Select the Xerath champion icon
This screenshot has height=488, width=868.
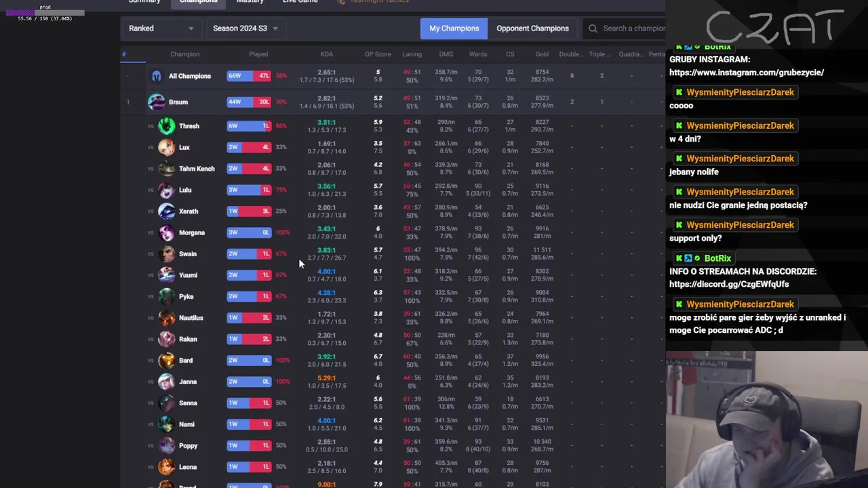(x=166, y=211)
